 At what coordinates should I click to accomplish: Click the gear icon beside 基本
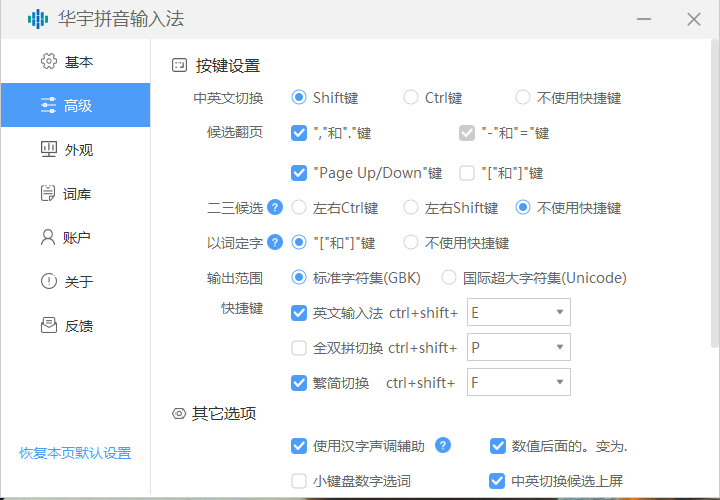coord(48,62)
